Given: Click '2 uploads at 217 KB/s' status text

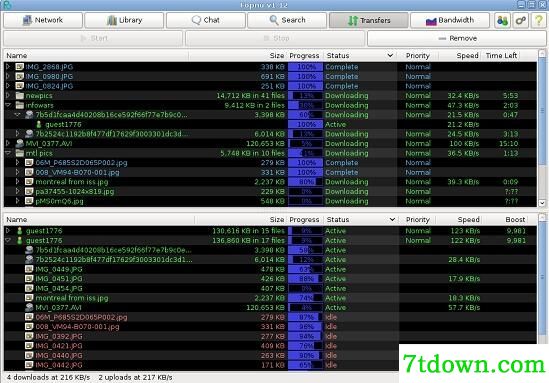Looking at the screenshot, I should 135,377.
